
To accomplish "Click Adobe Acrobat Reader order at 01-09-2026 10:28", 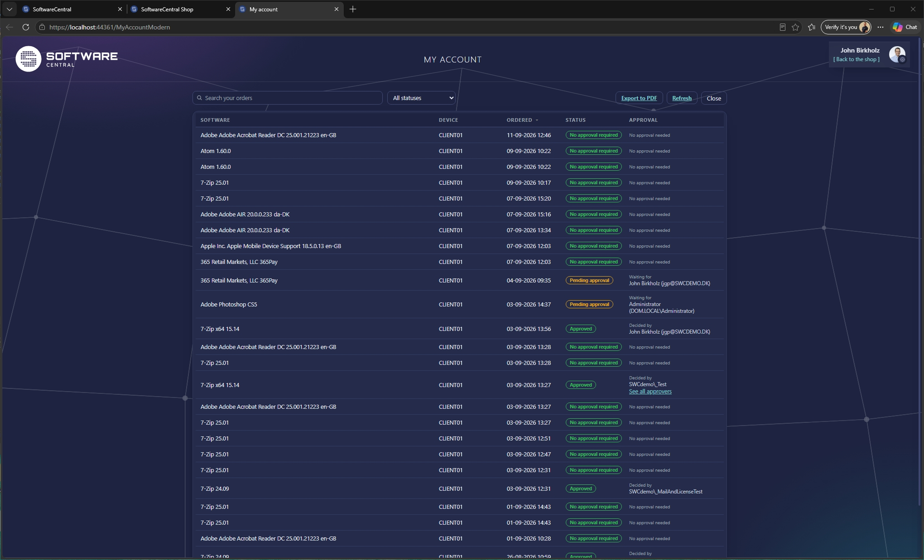I will click(460, 538).
